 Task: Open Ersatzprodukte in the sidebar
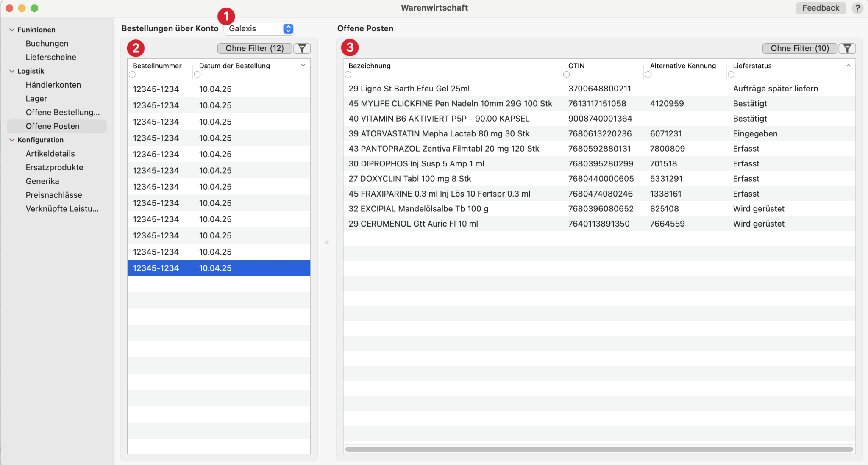point(55,167)
